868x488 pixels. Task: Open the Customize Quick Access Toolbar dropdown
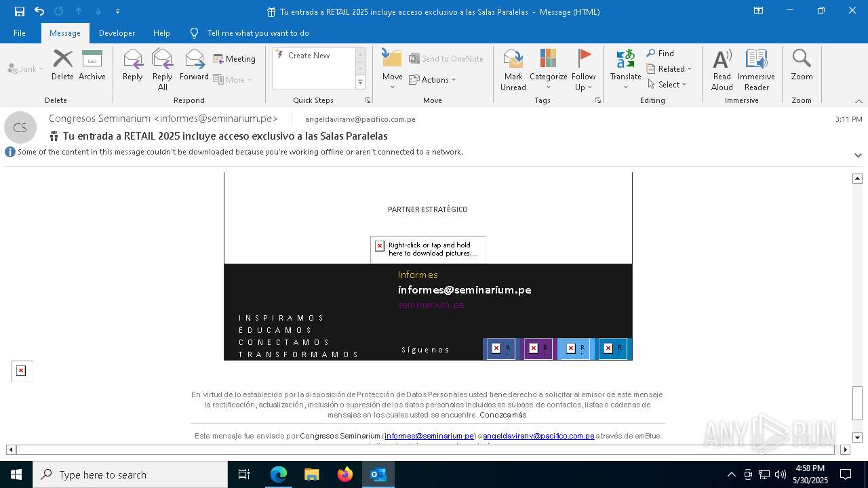[117, 12]
